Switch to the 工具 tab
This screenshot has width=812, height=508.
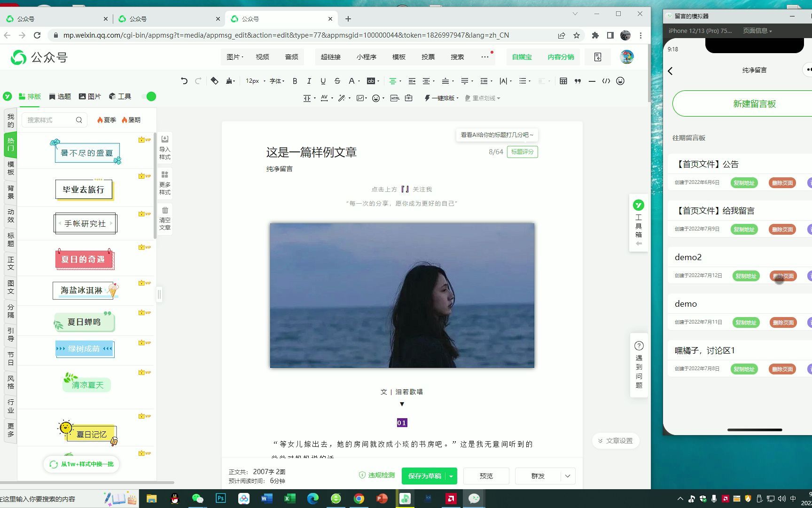120,96
